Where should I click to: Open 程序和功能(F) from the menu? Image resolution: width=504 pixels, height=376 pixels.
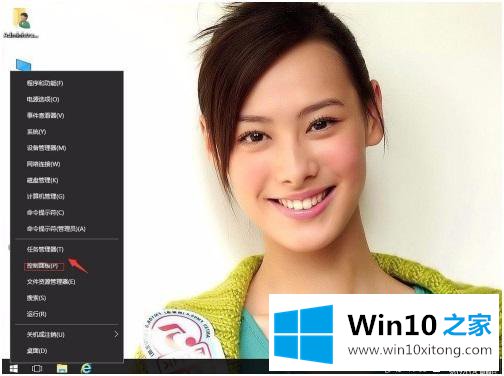pos(67,83)
